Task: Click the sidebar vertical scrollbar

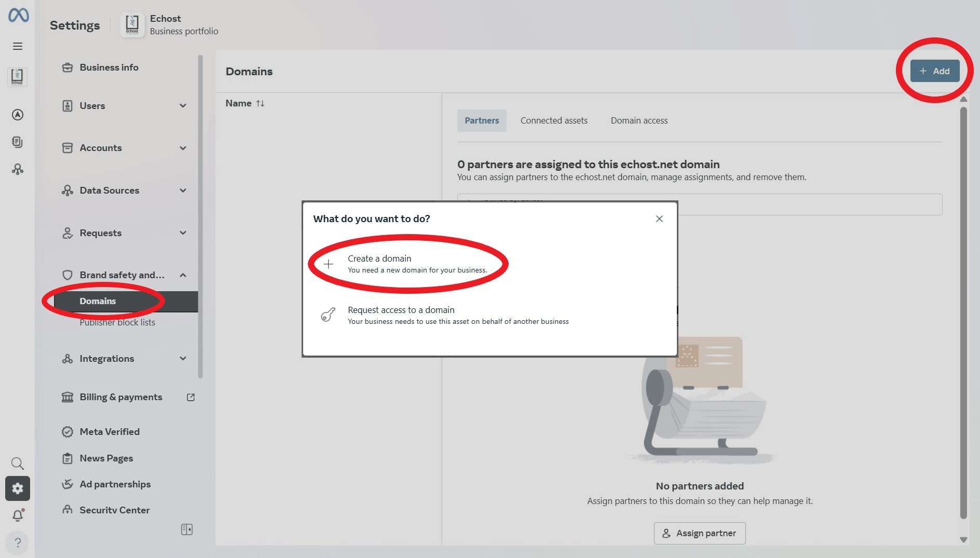Action: point(200,216)
